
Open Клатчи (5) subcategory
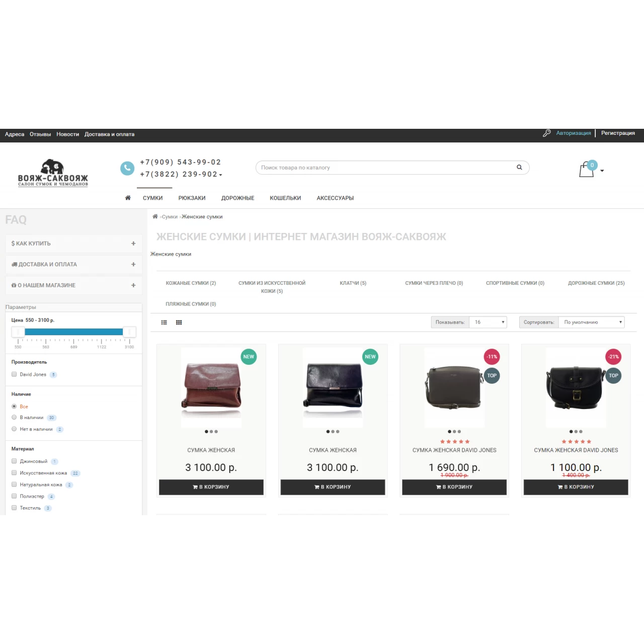coord(353,283)
